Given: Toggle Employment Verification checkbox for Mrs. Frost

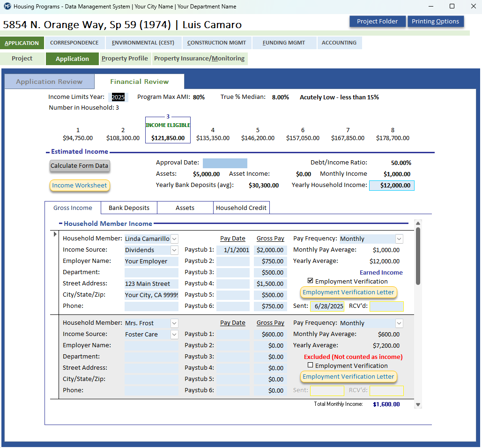Looking at the screenshot, I should [310, 365].
